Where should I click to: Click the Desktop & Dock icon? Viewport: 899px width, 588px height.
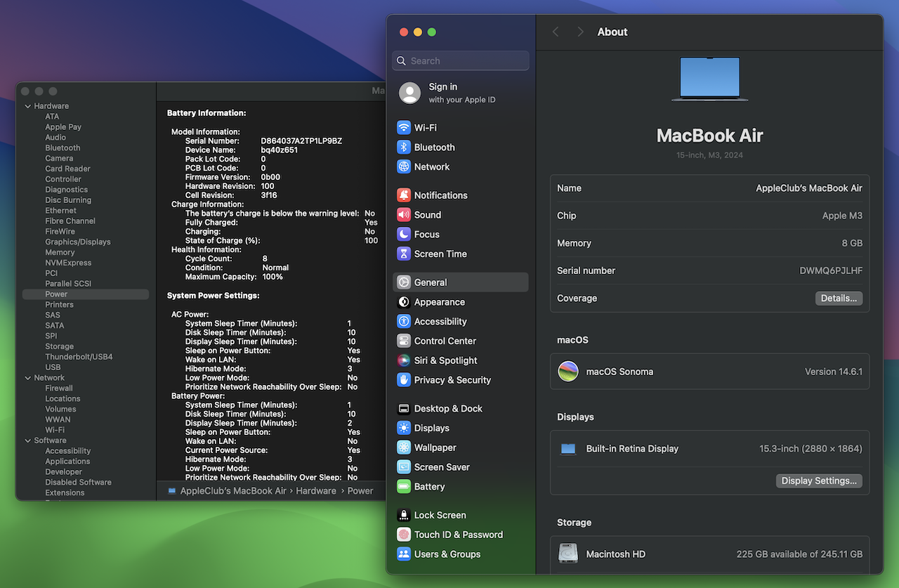(x=404, y=409)
